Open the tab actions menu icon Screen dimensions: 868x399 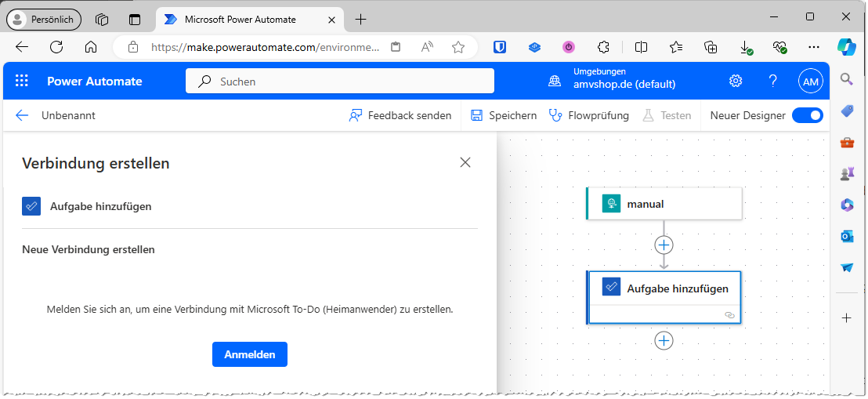point(135,20)
